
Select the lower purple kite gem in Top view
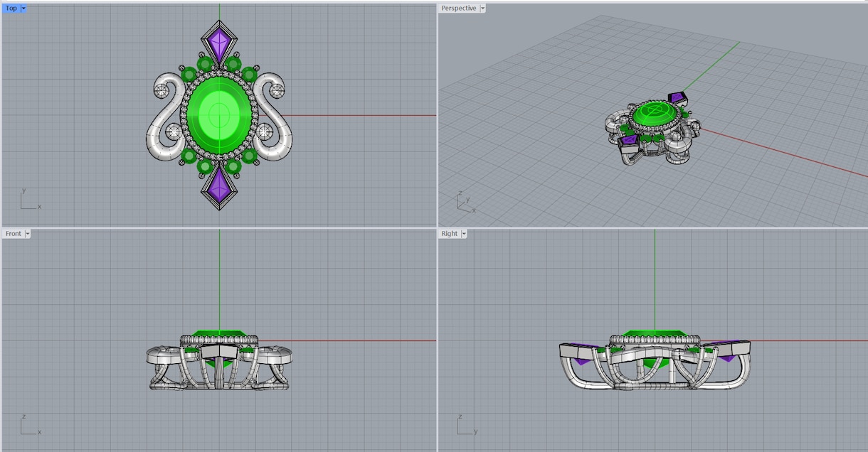tap(219, 185)
